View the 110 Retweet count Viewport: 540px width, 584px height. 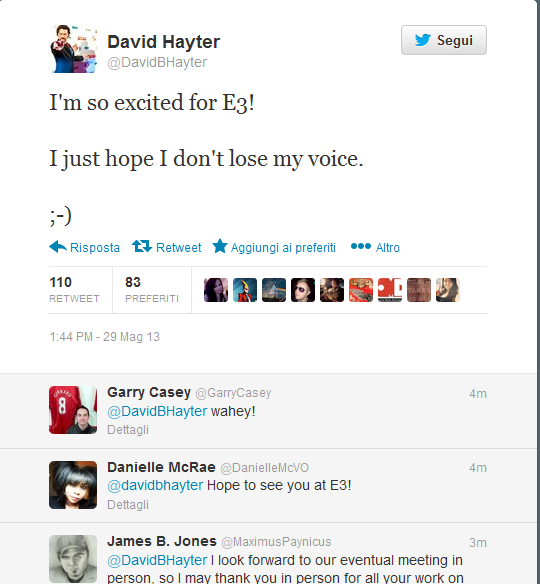tap(74, 290)
